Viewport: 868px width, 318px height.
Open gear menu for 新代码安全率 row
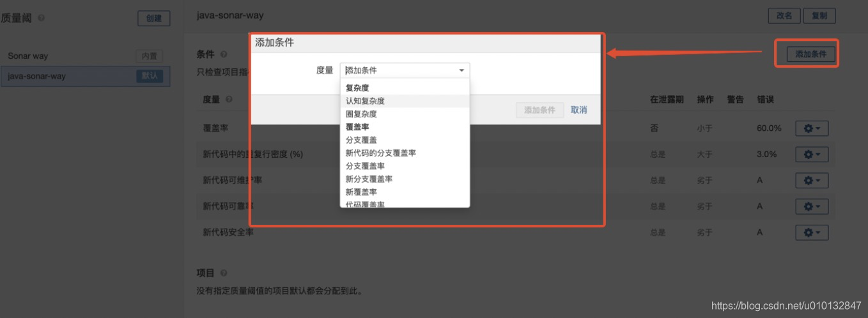(x=812, y=232)
